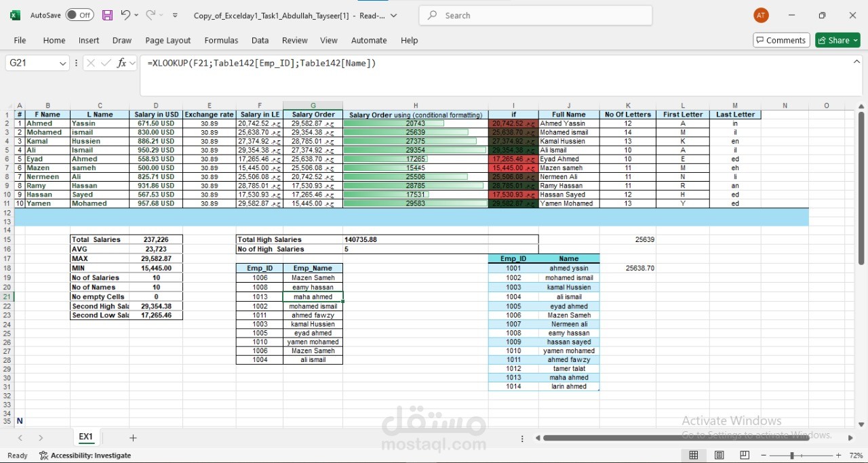Open the Formulas tab

coord(221,41)
